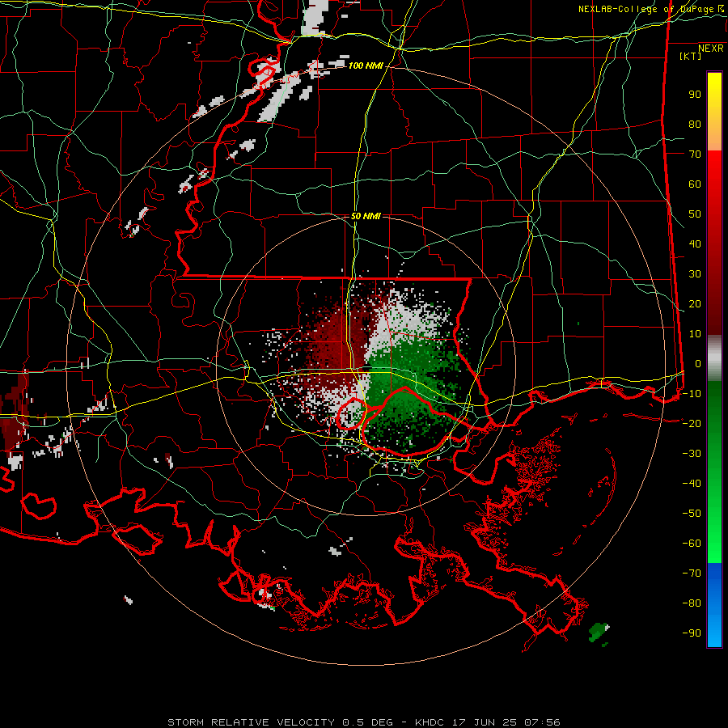This screenshot has height=728, width=728.
Task: Click the [KT] units label
Action: click(690, 56)
